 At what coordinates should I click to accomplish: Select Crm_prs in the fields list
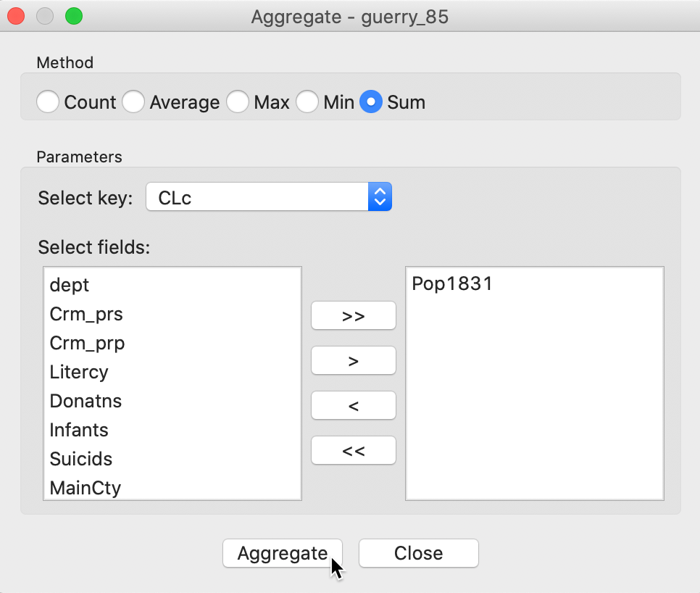172,314
